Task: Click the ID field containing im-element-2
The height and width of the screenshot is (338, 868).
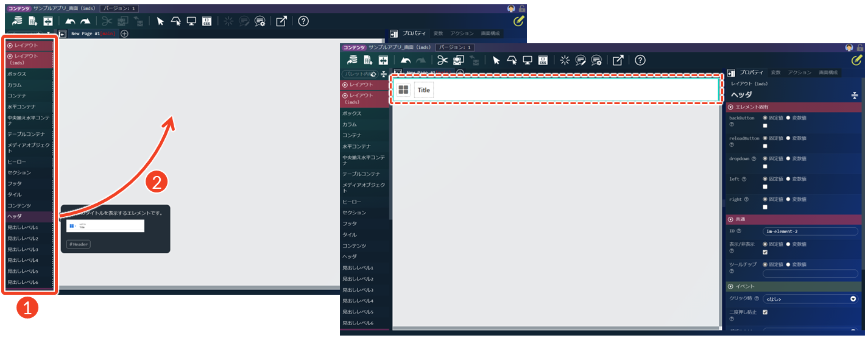Action: tap(810, 231)
